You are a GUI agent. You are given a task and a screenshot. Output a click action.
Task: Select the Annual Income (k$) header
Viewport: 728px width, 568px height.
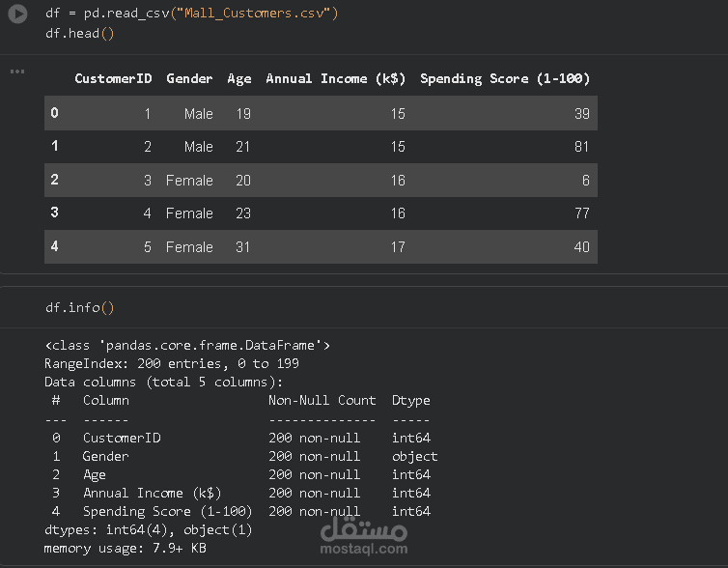[x=336, y=78]
